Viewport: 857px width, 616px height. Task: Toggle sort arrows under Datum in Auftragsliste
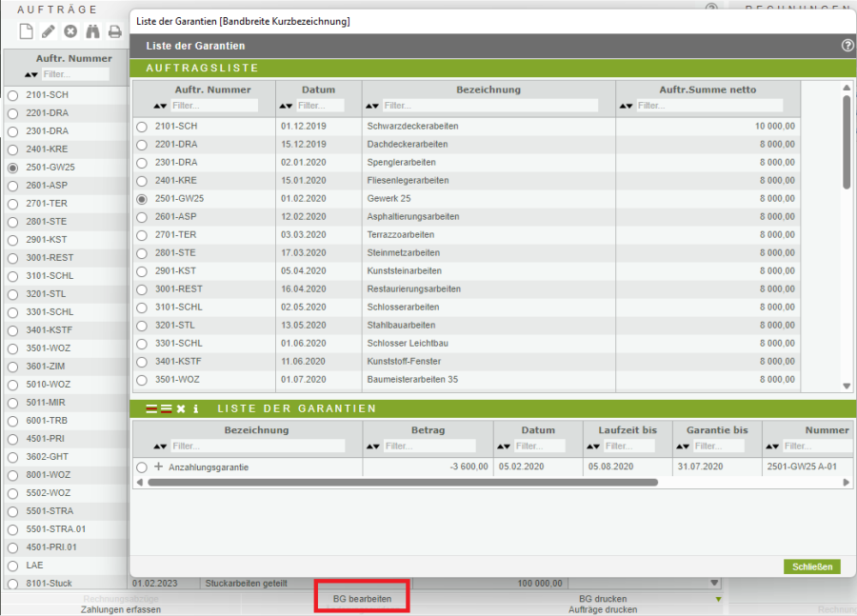287,106
